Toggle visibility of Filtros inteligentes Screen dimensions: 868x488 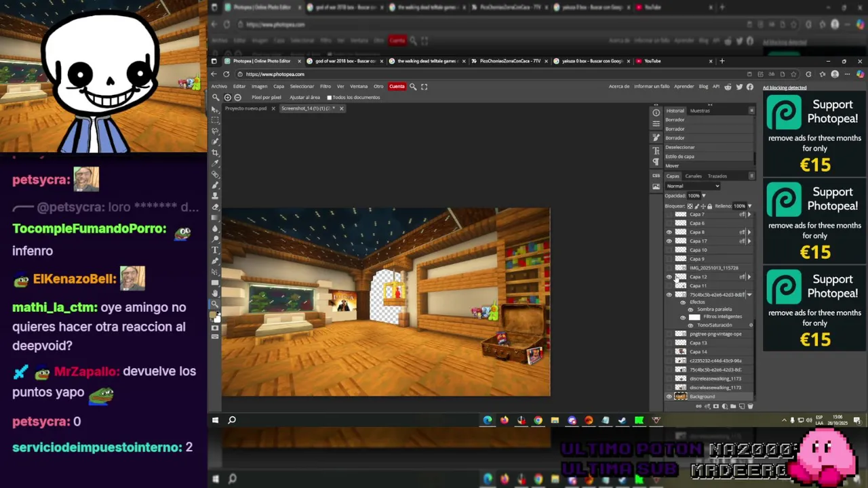coord(683,318)
